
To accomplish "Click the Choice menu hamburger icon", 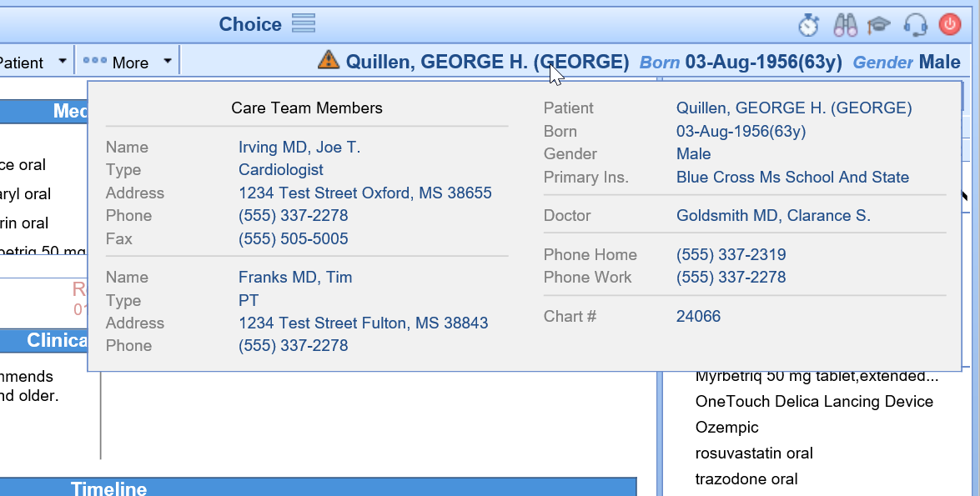I will pos(304,24).
